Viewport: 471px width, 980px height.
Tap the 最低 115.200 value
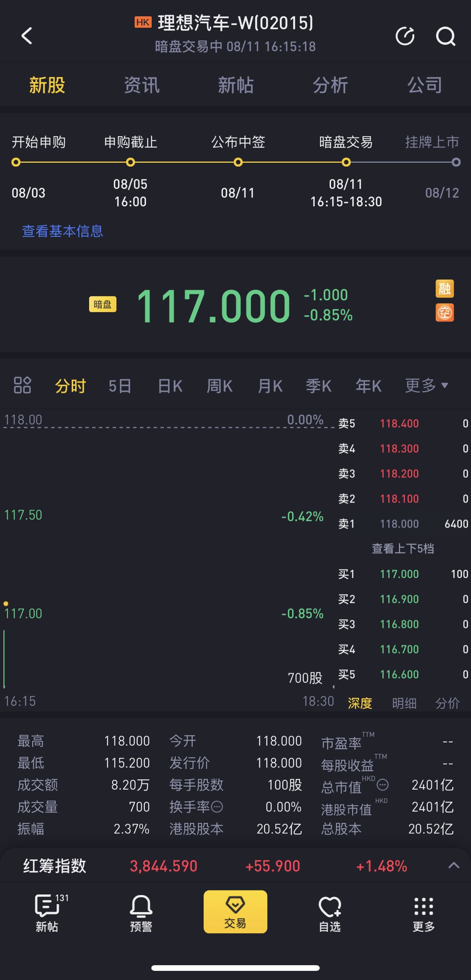pyautogui.click(x=127, y=763)
